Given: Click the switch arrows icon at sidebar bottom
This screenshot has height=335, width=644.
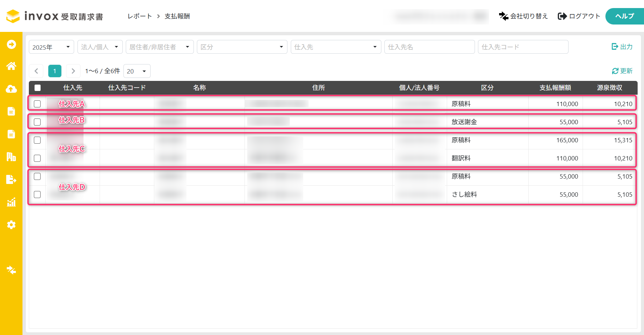Looking at the screenshot, I should click(x=11, y=270).
